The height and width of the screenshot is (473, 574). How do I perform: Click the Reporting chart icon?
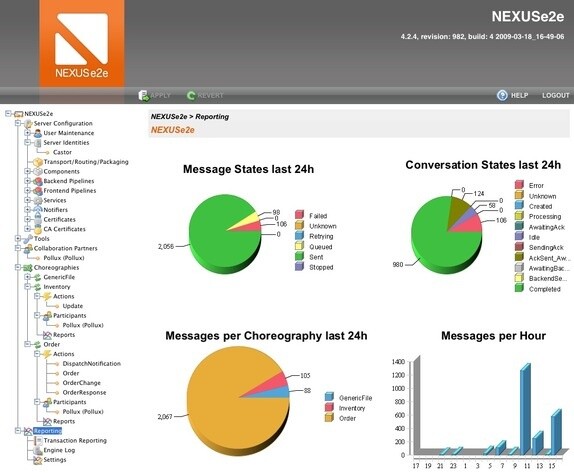point(28,431)
